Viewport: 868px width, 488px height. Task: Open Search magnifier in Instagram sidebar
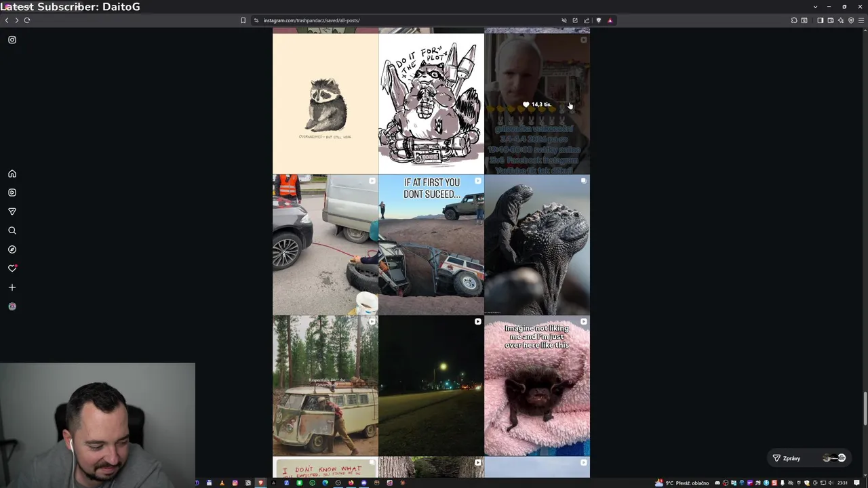(12, 230)
